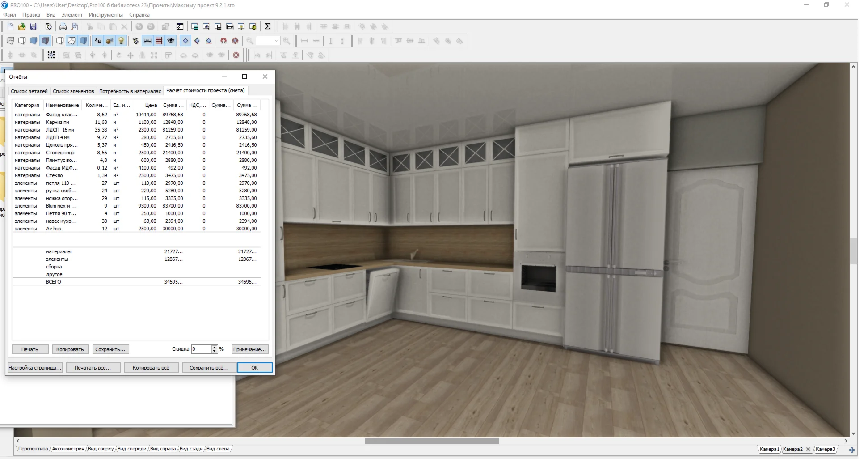Click the Sigma reports icon in toolbar
Screen dimensions: 868x459
tap(267, 27)
